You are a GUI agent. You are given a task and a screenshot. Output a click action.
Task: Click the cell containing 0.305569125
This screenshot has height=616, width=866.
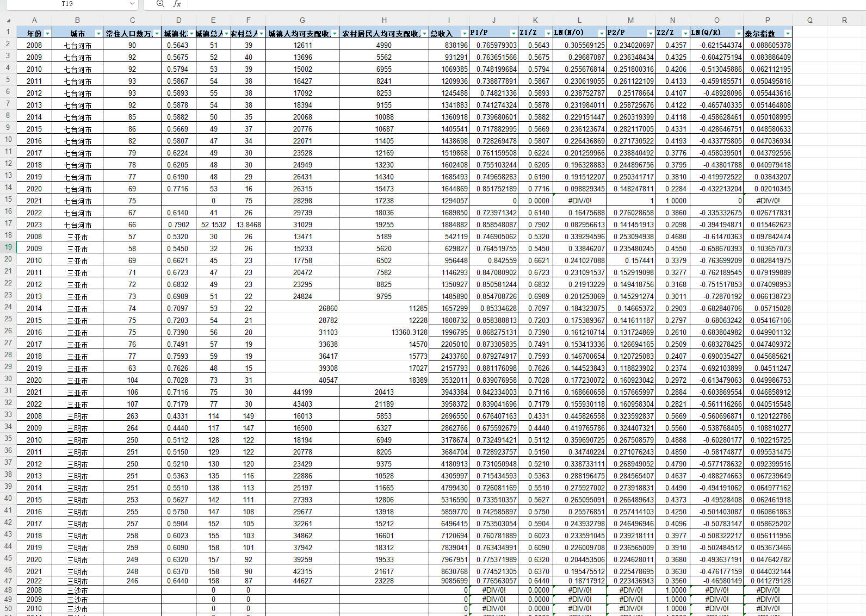579,45
